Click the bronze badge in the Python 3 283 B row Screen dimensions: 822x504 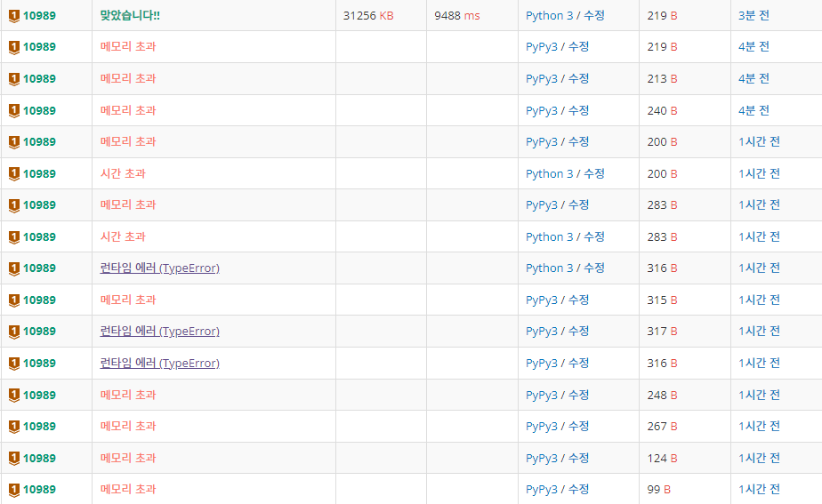click(x=14, y=237)
